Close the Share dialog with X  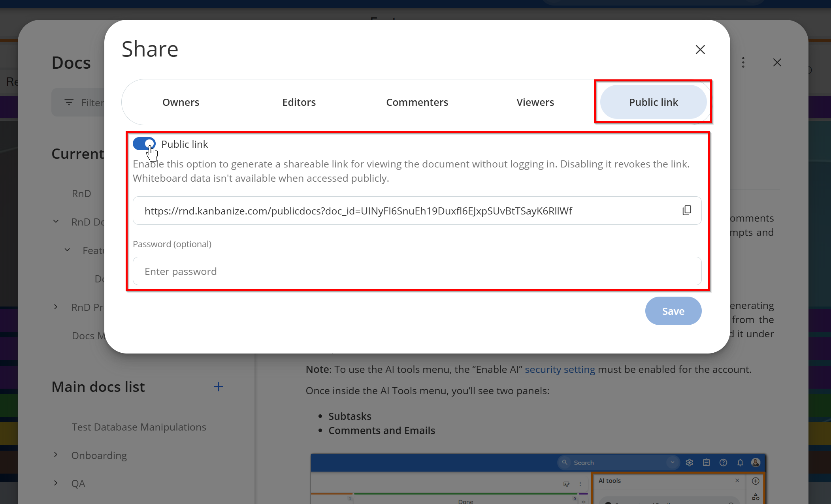(700, 50)
